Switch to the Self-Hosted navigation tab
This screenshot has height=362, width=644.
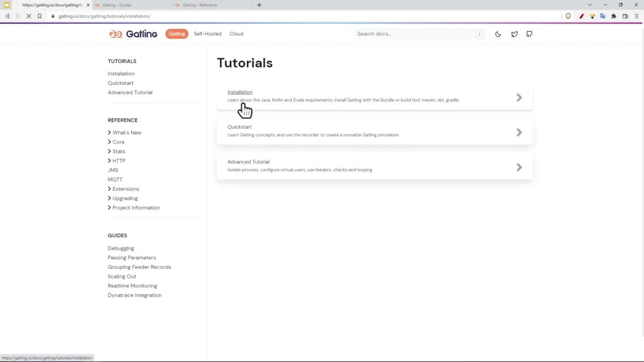point(207,34)
